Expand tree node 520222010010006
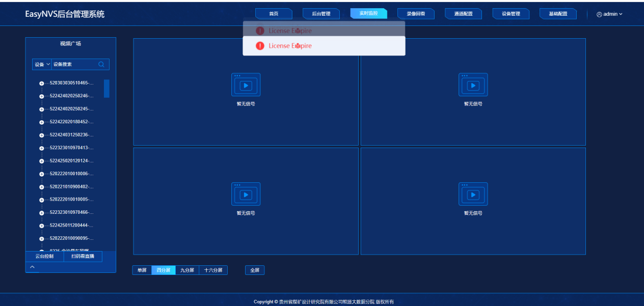This screenshot has height=306, width=644. (x=42, y=174)
